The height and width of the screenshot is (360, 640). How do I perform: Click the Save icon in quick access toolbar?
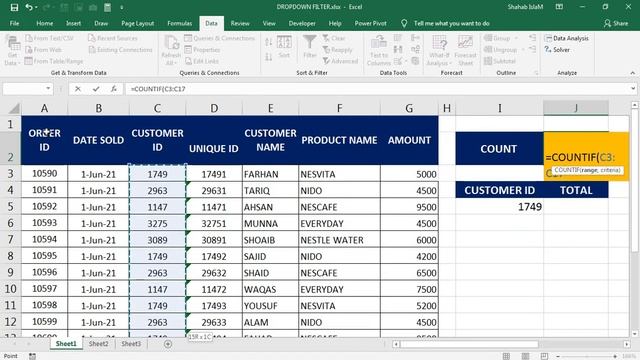coord(14,7)
